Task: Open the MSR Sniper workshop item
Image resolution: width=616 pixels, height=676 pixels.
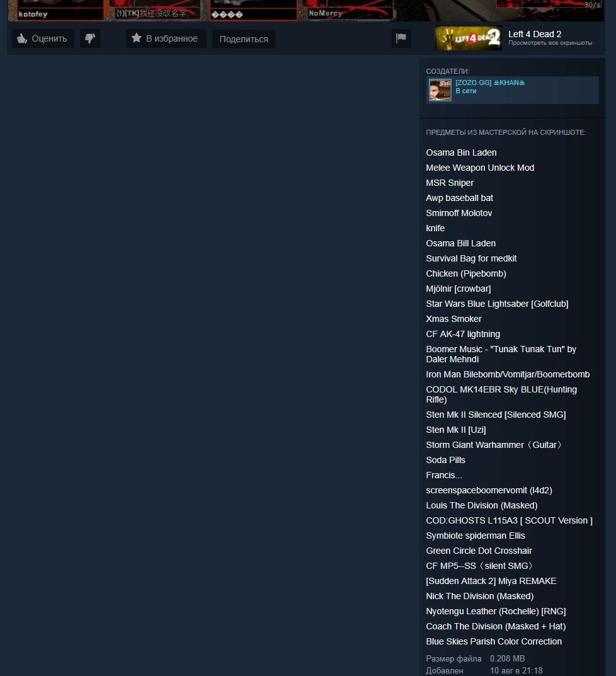Action: tap(450, 183)
